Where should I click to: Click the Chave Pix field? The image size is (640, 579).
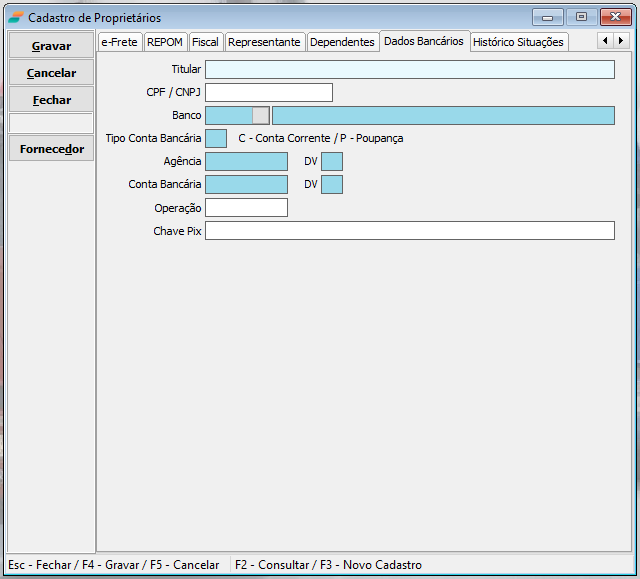[409, 231]
